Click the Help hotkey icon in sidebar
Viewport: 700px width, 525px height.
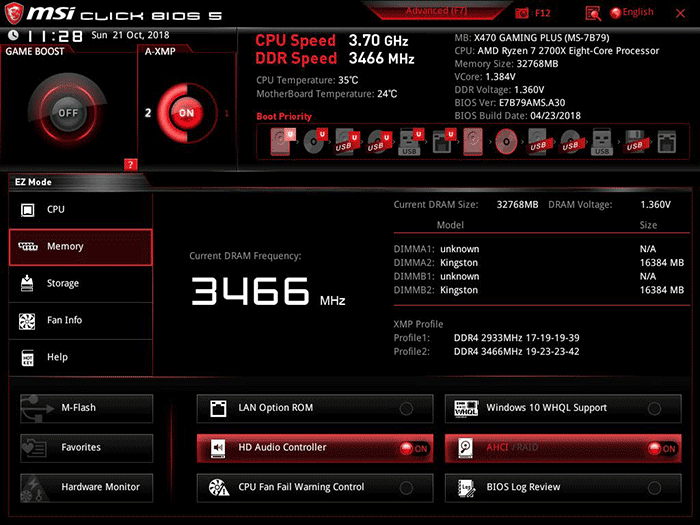[28, 358]
